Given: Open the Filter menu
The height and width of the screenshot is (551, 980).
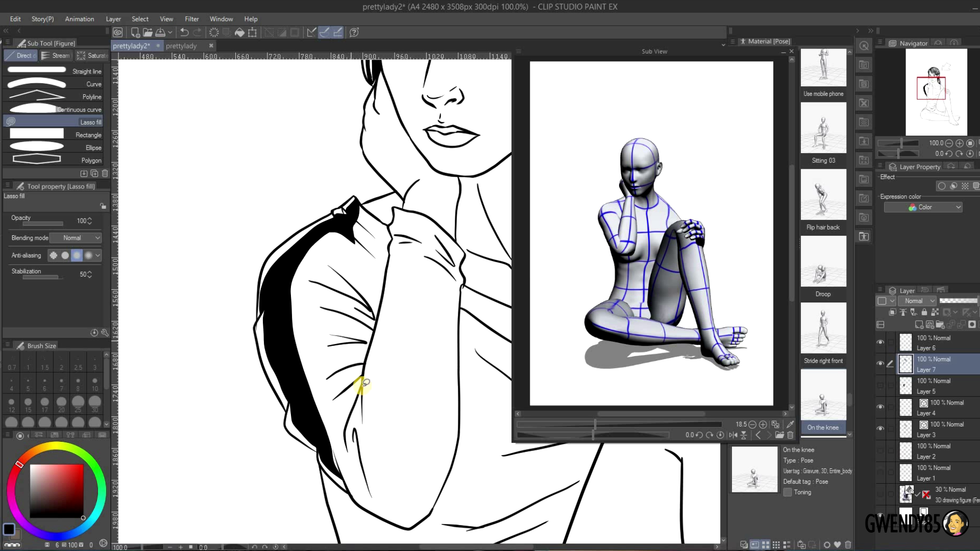Looking at the screenshot, I should click(x=191, y=19).
